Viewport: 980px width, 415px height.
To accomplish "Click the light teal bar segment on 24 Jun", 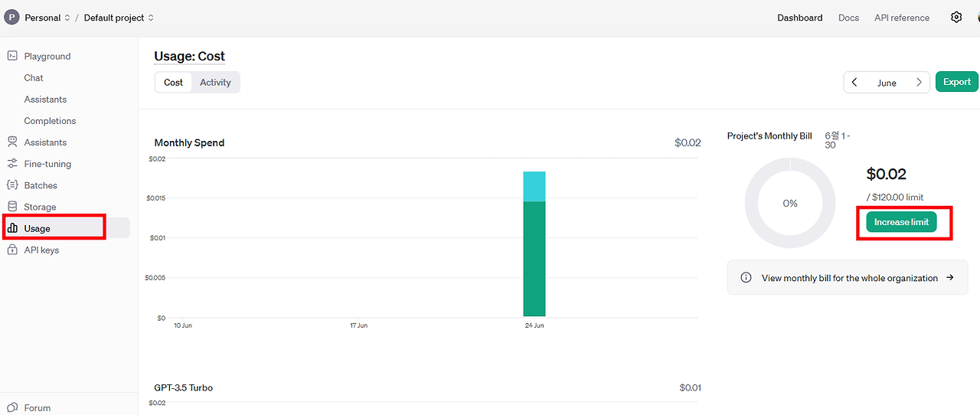I will click(534, 186).
